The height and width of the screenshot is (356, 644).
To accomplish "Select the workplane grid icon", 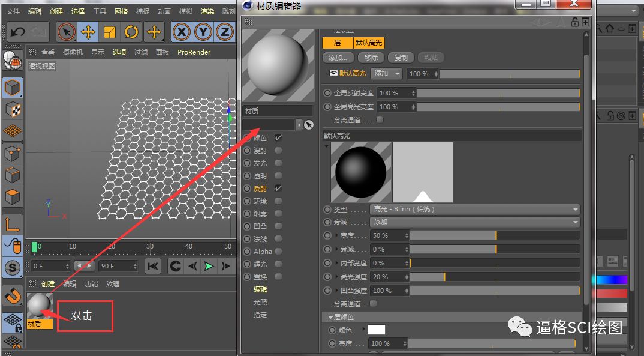I will click(x=13, y=131).
